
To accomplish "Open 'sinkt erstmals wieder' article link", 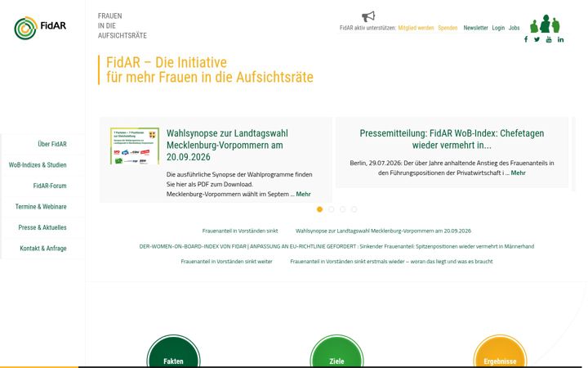I will [391, 262].
